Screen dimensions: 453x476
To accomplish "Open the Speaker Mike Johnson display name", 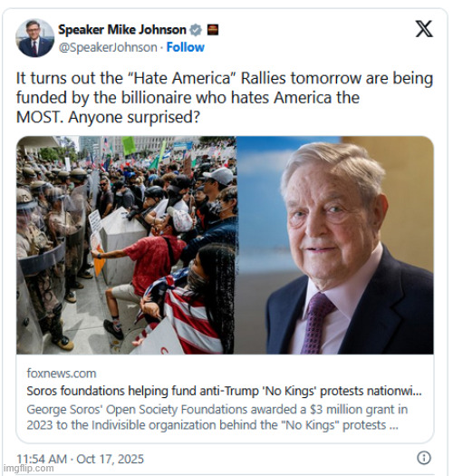I will click(122, 30).
